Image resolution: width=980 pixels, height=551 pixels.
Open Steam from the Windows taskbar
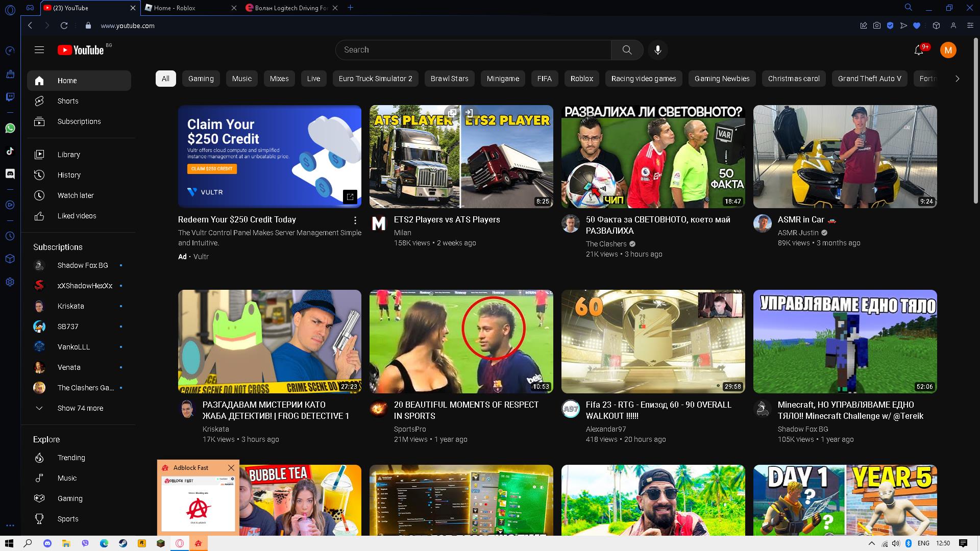[x=123, y=543]
